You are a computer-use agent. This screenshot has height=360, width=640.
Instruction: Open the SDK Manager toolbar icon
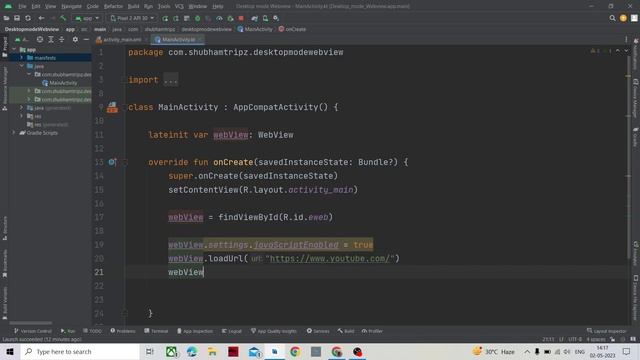pos(276,18)
